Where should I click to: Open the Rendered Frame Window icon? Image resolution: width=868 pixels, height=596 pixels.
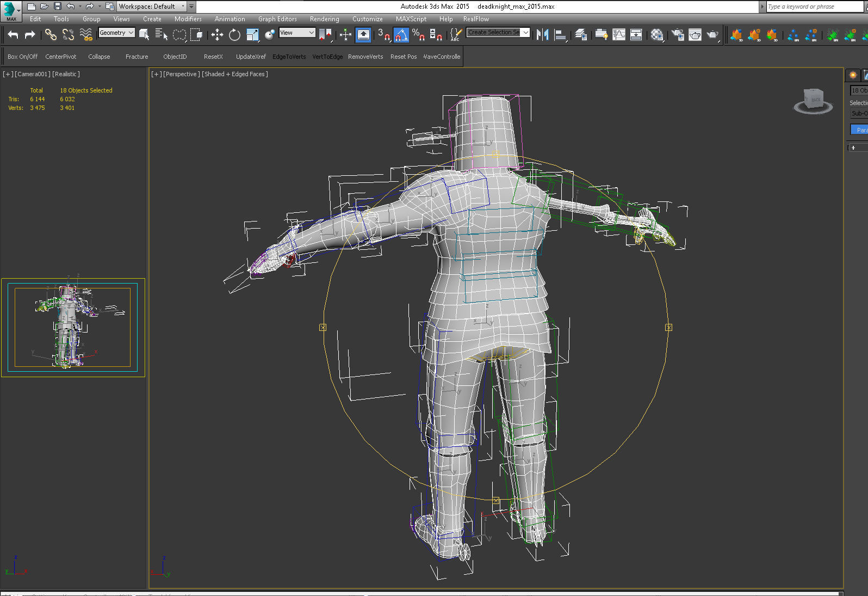[x=695, y=35]
